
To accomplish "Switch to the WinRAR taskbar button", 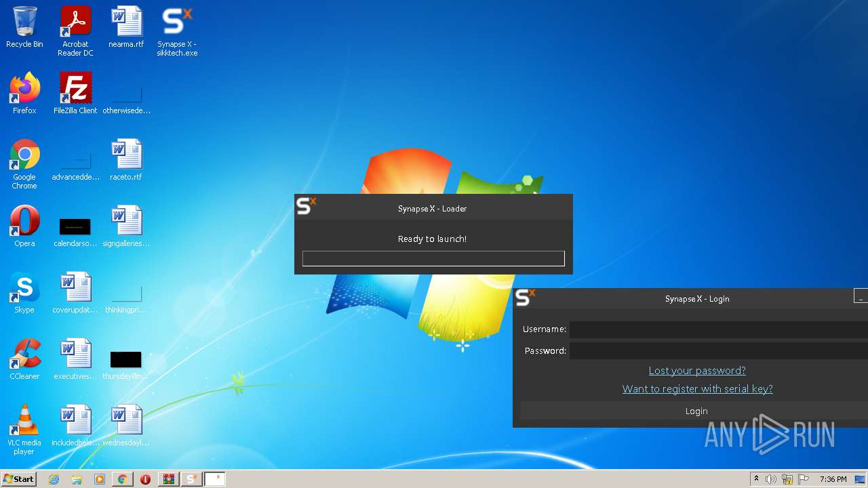I will [x=169, y=479].
